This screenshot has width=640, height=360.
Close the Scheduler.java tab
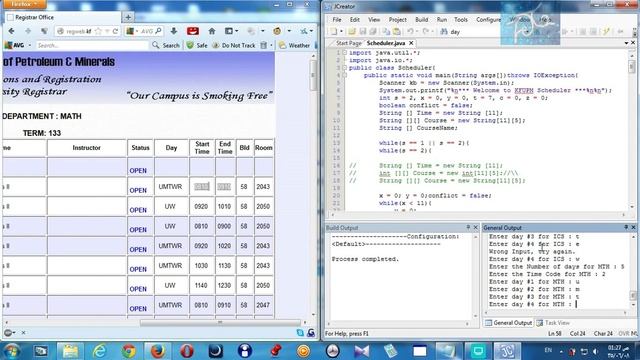pyautogui.click(x=411, y=43)
